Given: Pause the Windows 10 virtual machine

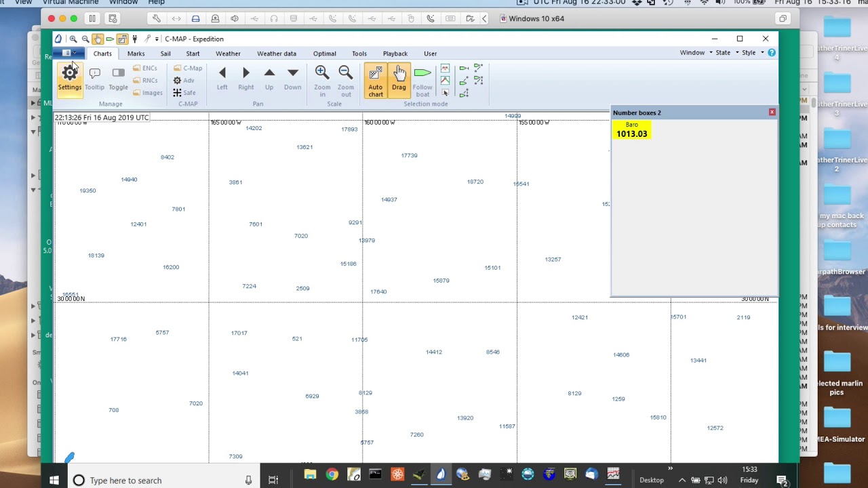Looking at the screenshot, I should coord(92,18).
